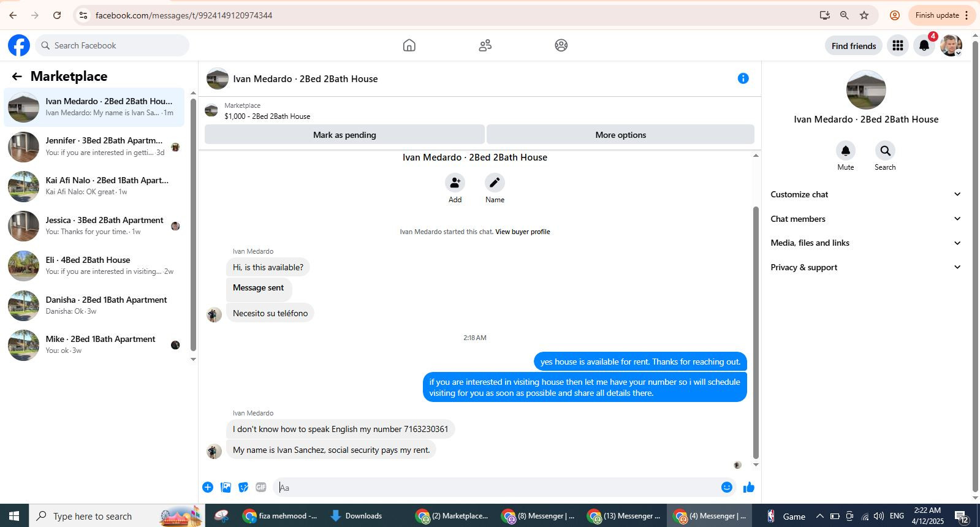Open taskbar volume control

coord(879,516)
